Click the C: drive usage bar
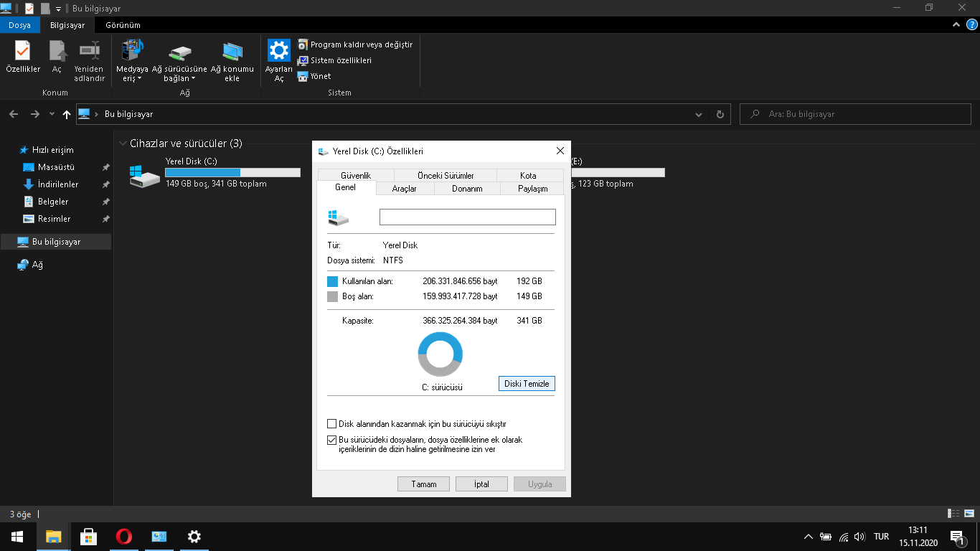This screenshot has height=551, width=980. tap(232, 172)
